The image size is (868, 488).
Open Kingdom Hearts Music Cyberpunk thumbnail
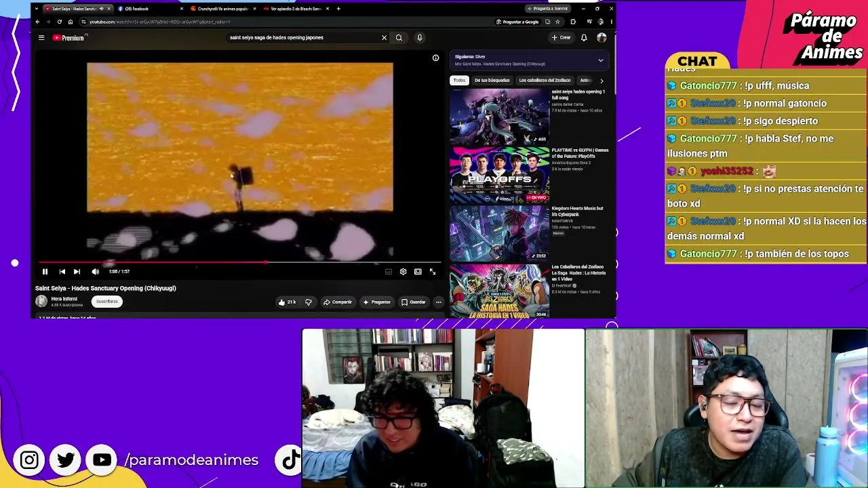pyautogui.click(x=499, y=233)
